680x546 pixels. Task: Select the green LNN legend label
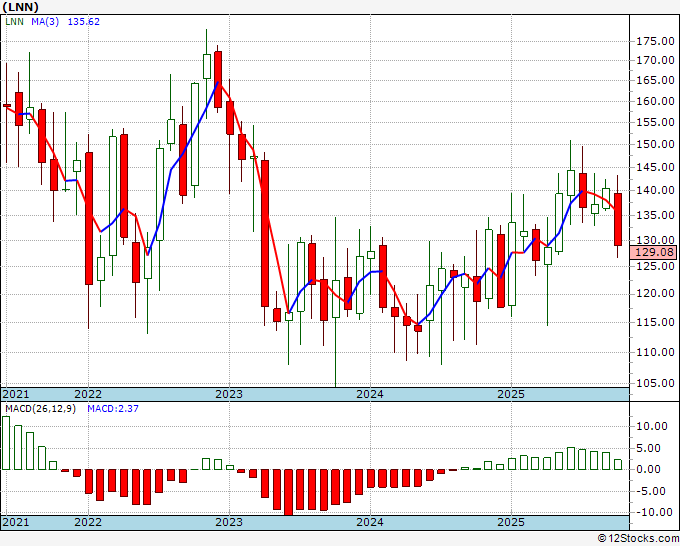click(x=15, y=22)
